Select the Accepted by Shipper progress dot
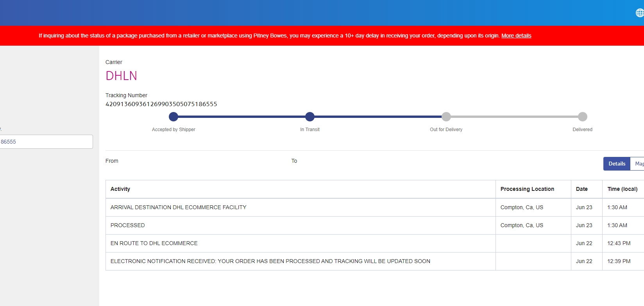Viewport: 644px width, 306px height. pyautogui.click(x=174, y=117)
